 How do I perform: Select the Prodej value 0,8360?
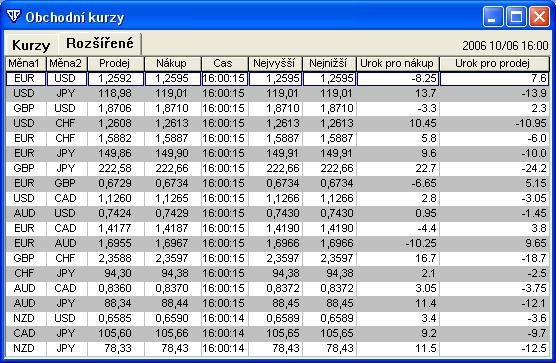pos(116,289)
